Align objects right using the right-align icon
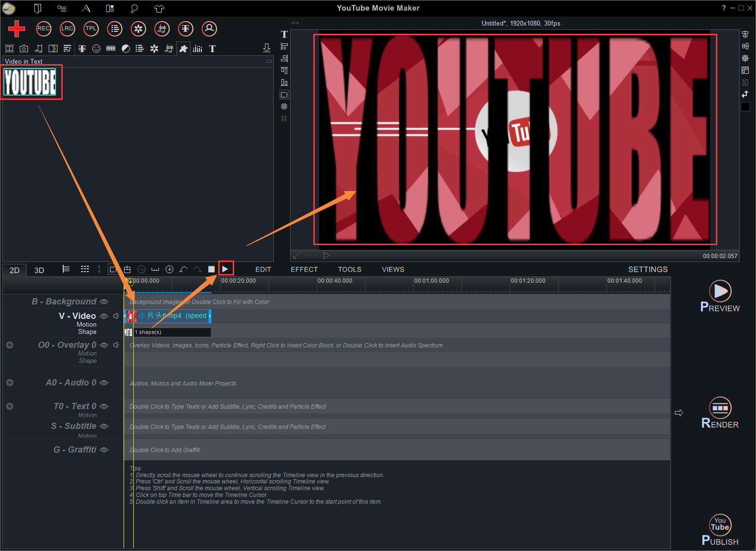The height and width of the screenshot is (551, 756). (x=284, y=58)
